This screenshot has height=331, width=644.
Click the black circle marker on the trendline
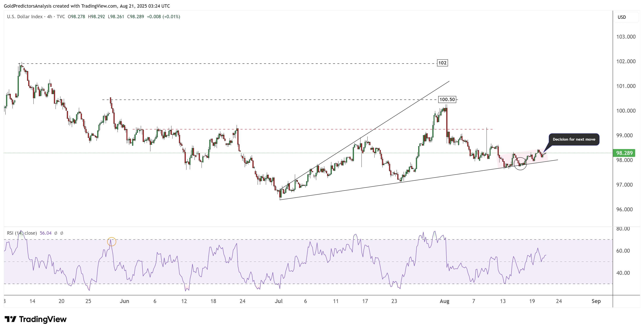pos(520,164)
